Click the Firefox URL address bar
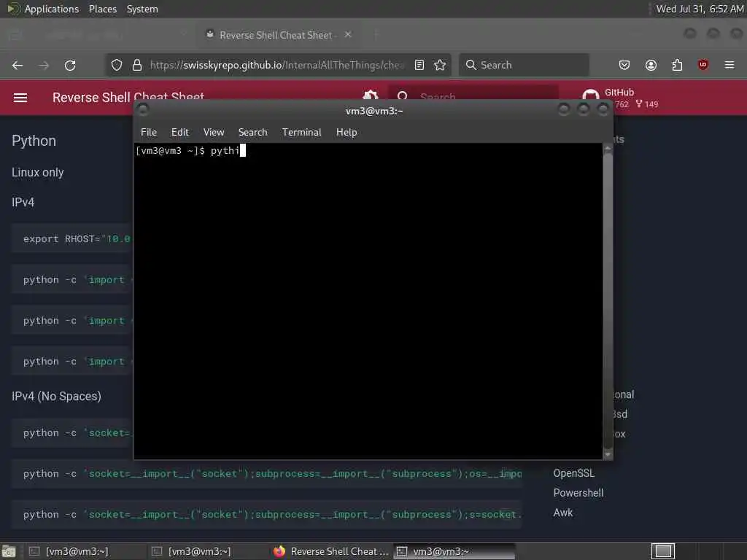The image size is (747, 560). (277, 65)
